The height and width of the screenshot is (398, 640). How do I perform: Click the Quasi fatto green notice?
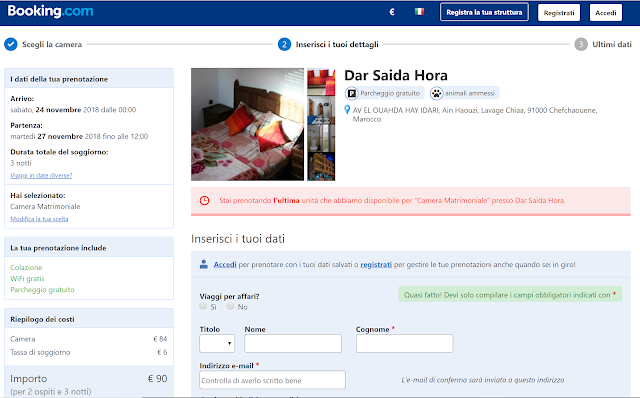click(510, 294)
